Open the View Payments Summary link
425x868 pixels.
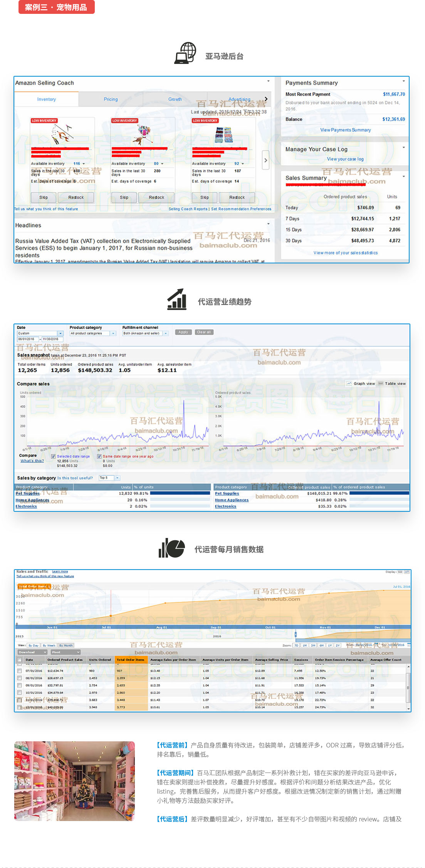(x=345, y=130)
